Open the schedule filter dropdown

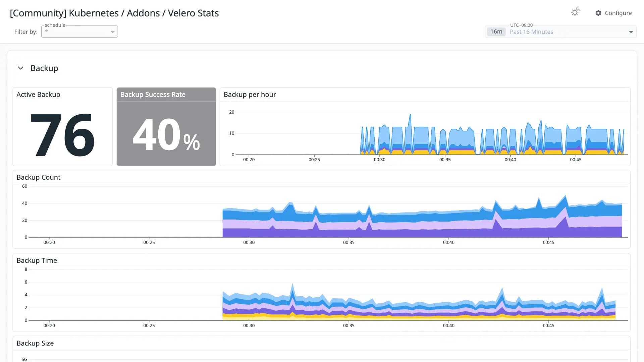tap(79, 32)
